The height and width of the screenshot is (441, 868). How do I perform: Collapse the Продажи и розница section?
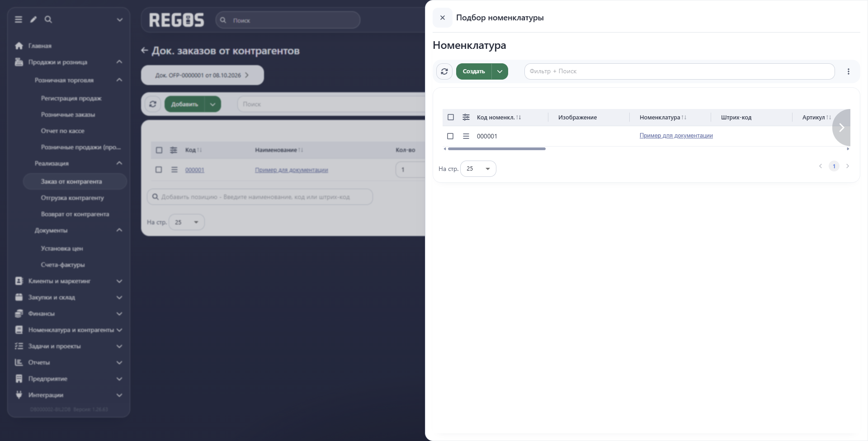119,62
